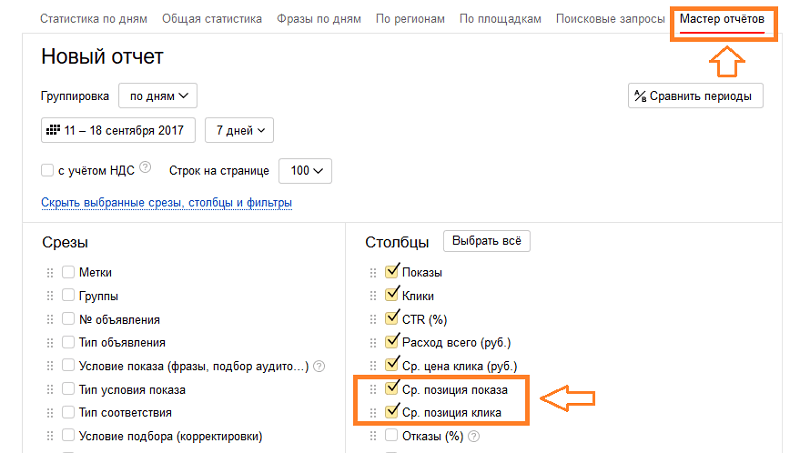Open the "по дням" grouping dropdown

point(158,96)
